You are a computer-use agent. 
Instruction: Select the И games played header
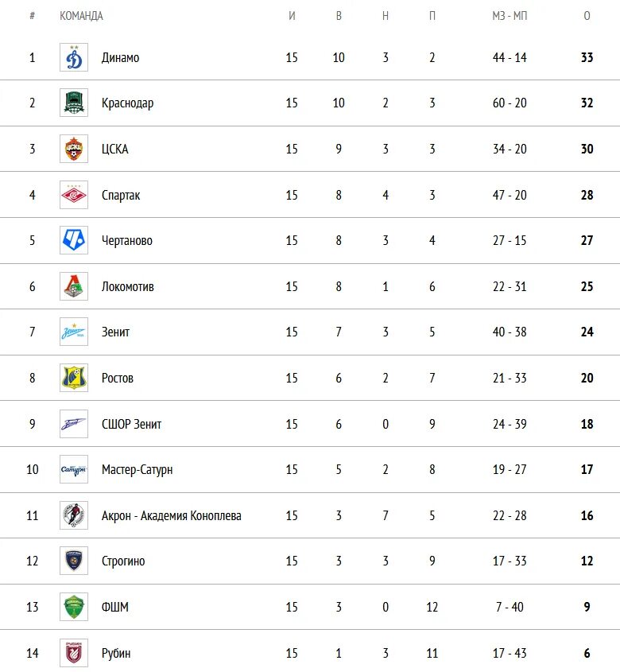(292, 16)
